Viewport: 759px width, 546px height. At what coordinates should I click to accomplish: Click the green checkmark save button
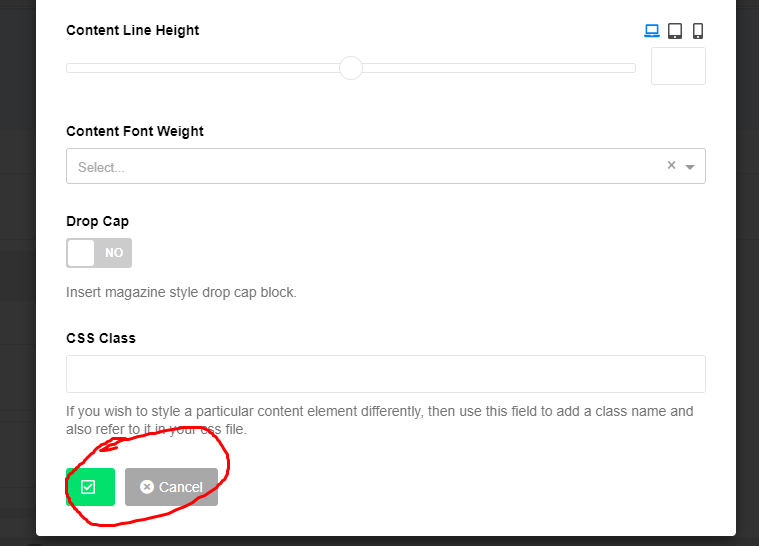coord(91,487)
